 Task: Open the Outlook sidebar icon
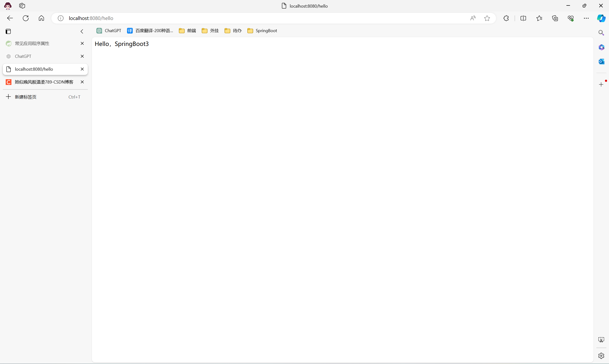pyautogui.click(x=601, y=62)
